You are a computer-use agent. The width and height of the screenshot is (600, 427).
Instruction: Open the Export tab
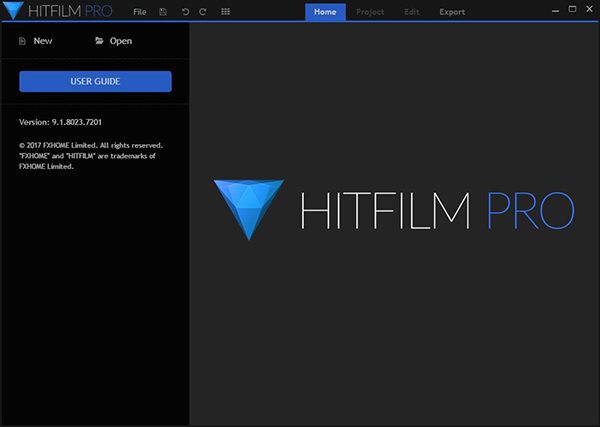(x=451, y=12)
